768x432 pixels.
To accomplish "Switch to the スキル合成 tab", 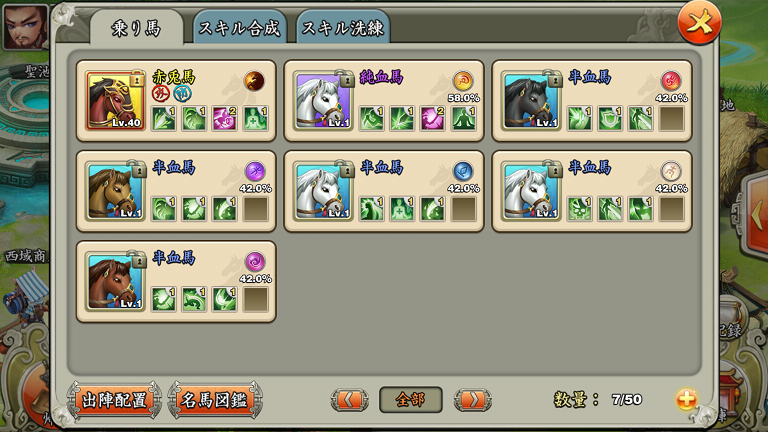I will pos(240,28).
